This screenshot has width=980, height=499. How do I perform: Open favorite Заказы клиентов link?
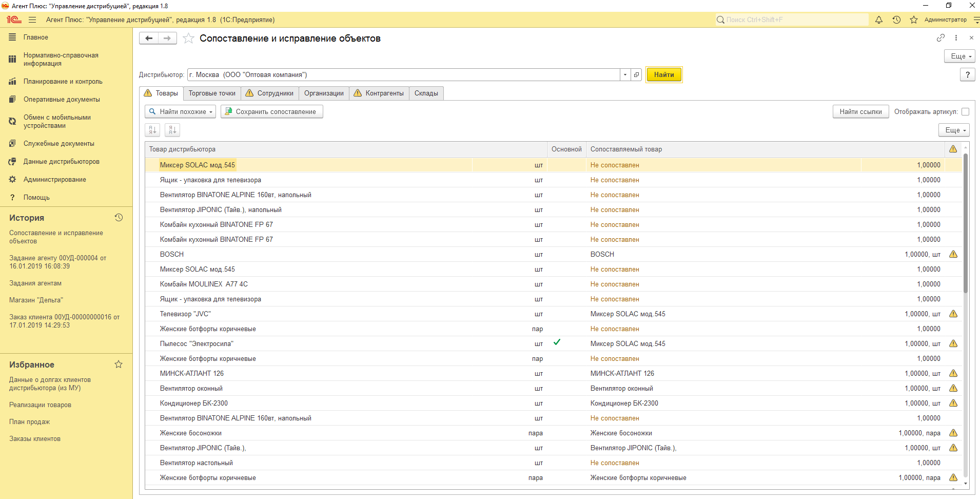point(35,438)
